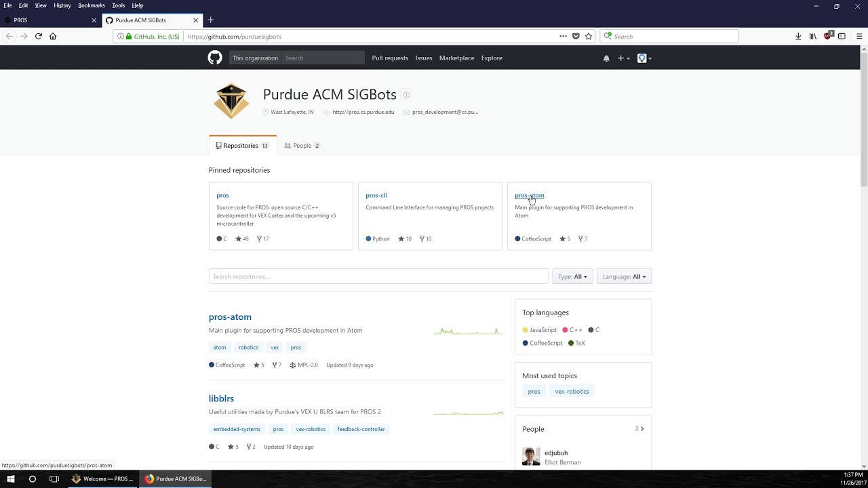Show site information for GitHub
The height and width of the screenshot is (488, 868).
coord(121,37)
